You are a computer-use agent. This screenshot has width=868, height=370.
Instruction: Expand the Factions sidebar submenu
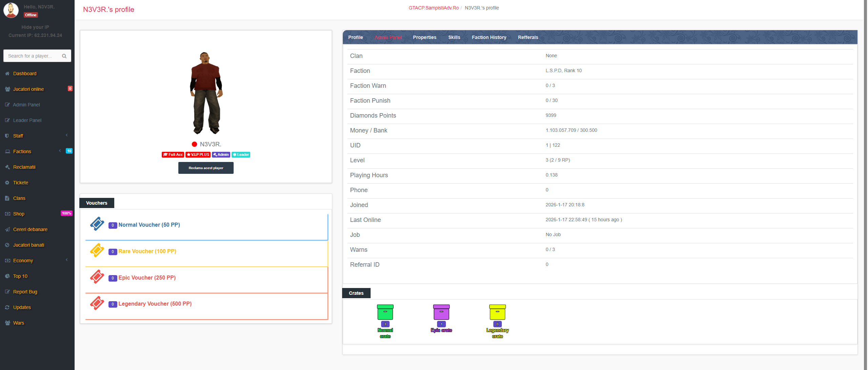(x=22, y=151)
